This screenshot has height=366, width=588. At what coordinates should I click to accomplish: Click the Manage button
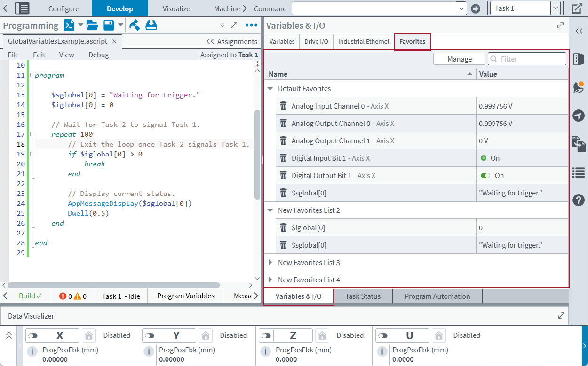coord(459,59)
